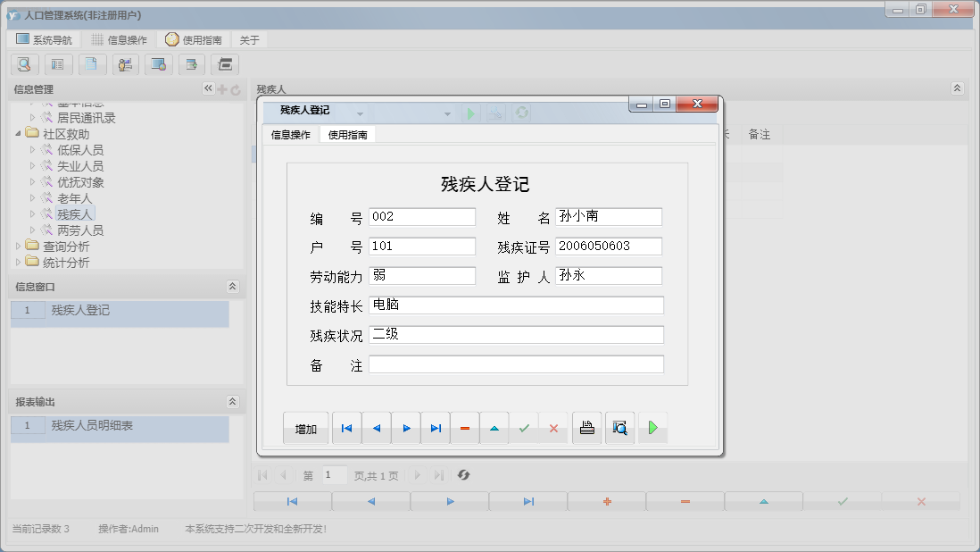The image size is (980, 552).
Task: Jump to first record in dialog navigator
Action: click(346, 429)
